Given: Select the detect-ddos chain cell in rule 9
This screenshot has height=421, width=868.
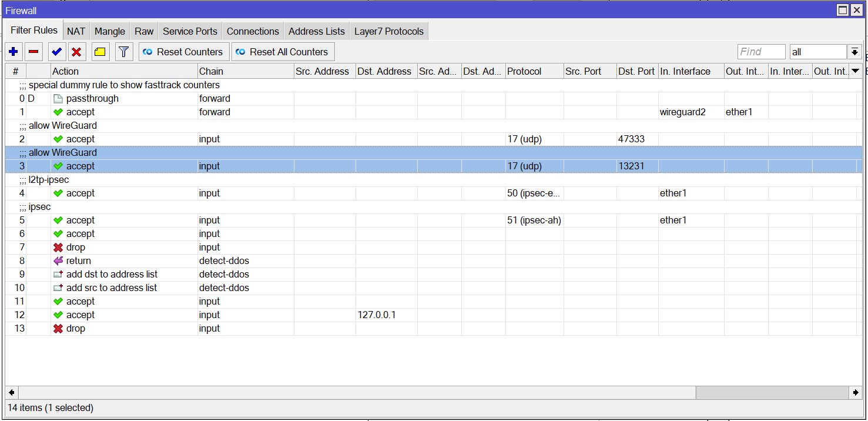Looking at the screenshot, I should 246,275.
